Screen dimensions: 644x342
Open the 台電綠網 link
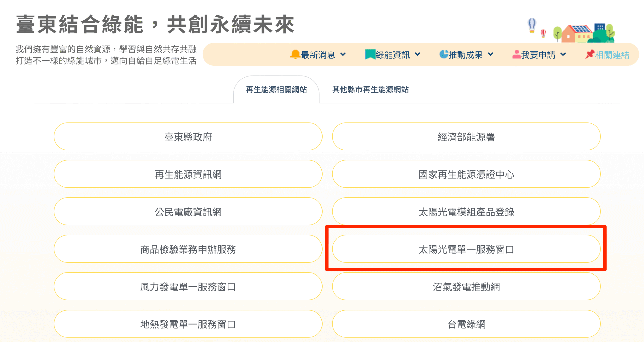coord(466,324)
